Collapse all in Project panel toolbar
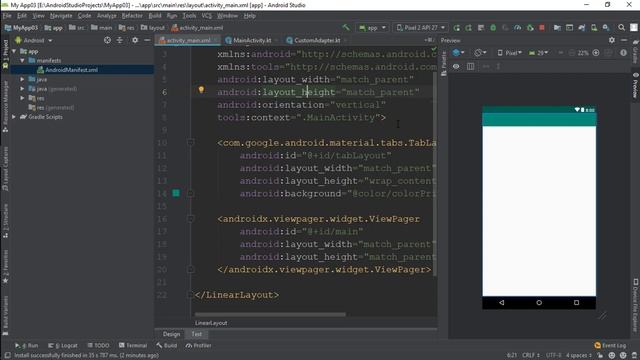640x360 pixels. [120, 40]
